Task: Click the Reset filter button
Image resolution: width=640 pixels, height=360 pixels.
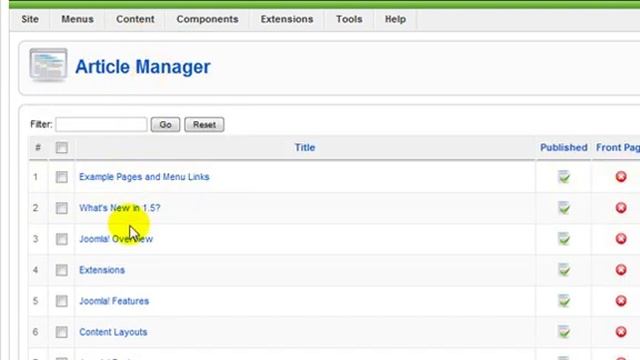Action: [204, 124]
